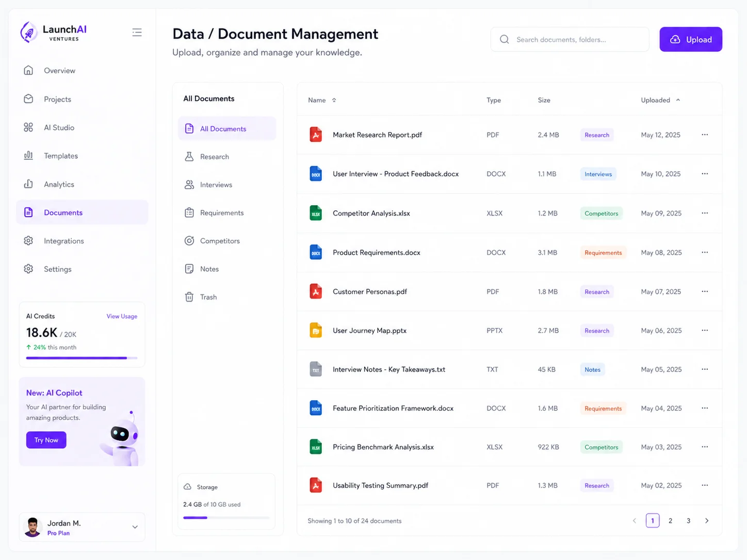Image resolution: width=747 pixels, height=560 pixels.
Task: Click the AI Studio grid icon
Action: [x=28, y=127]
